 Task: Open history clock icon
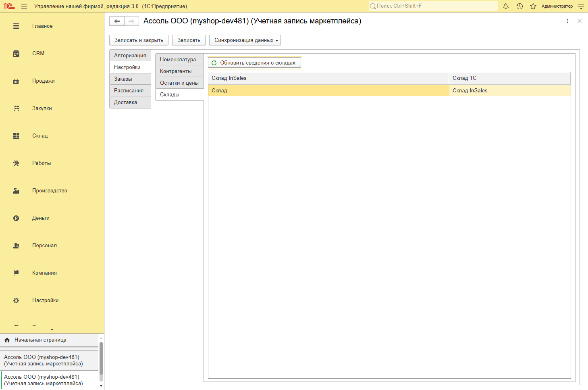point(519,6)
